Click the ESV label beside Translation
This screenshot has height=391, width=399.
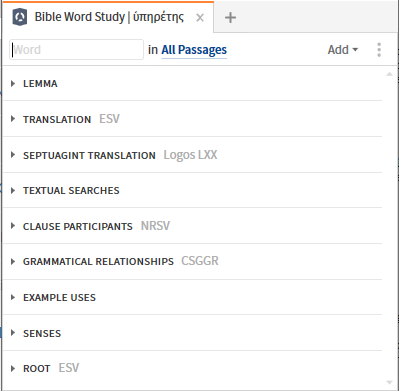(x=109, y=119)
